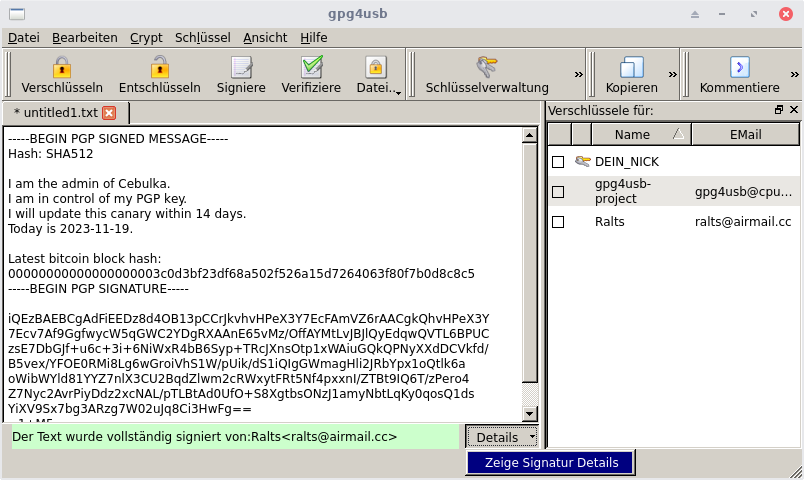The width and height of the screenshot is (804, 480).
Task: Show hidden toolbar items after Kommentiere
Action: [x=795, y=75]
